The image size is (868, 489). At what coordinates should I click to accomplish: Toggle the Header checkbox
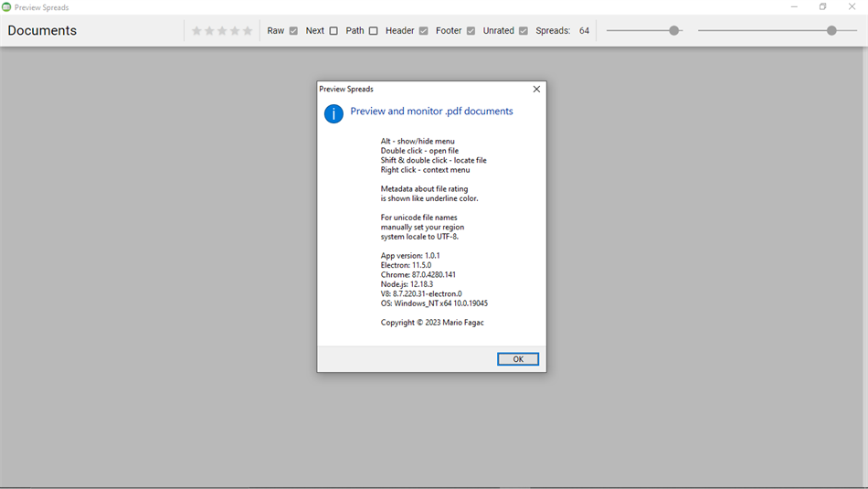point(423,31)
